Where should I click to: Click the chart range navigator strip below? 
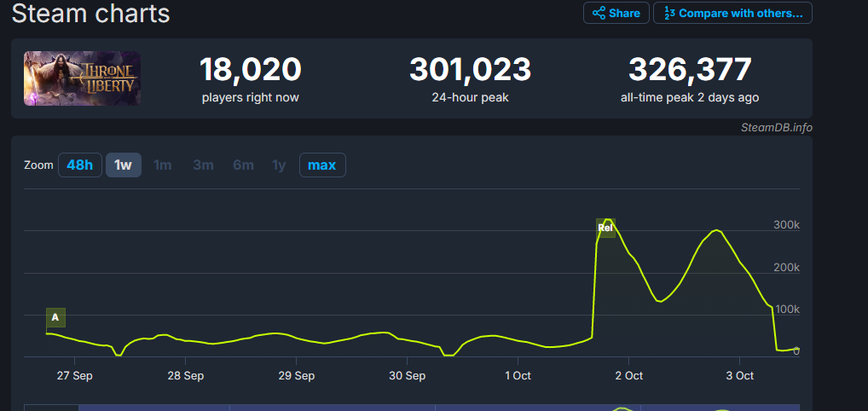click(409, 407)
